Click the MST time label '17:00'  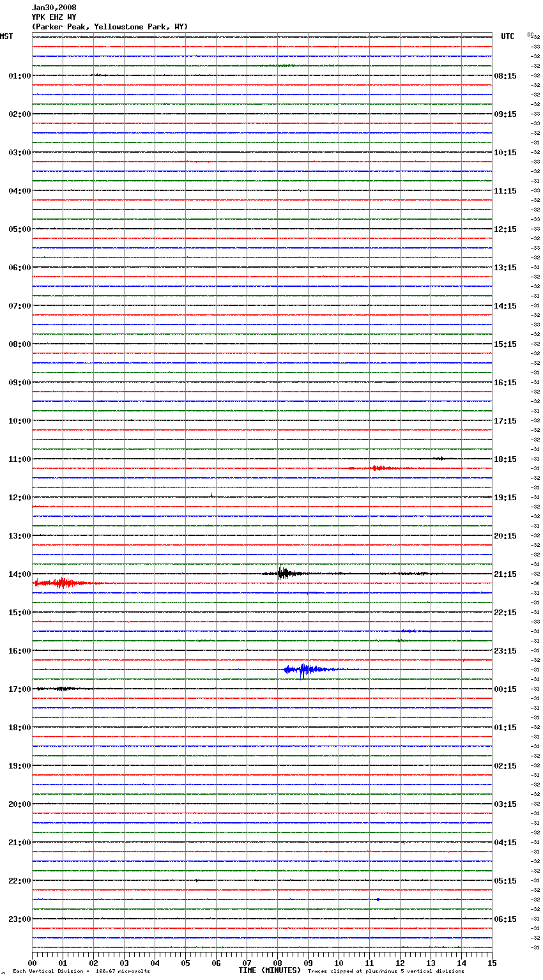point(19,689)
